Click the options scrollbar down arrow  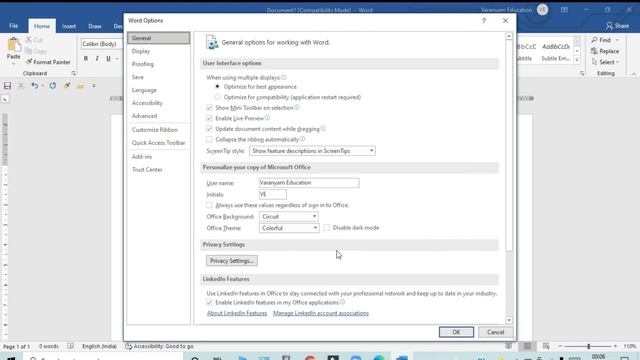(x=509, y=320)
